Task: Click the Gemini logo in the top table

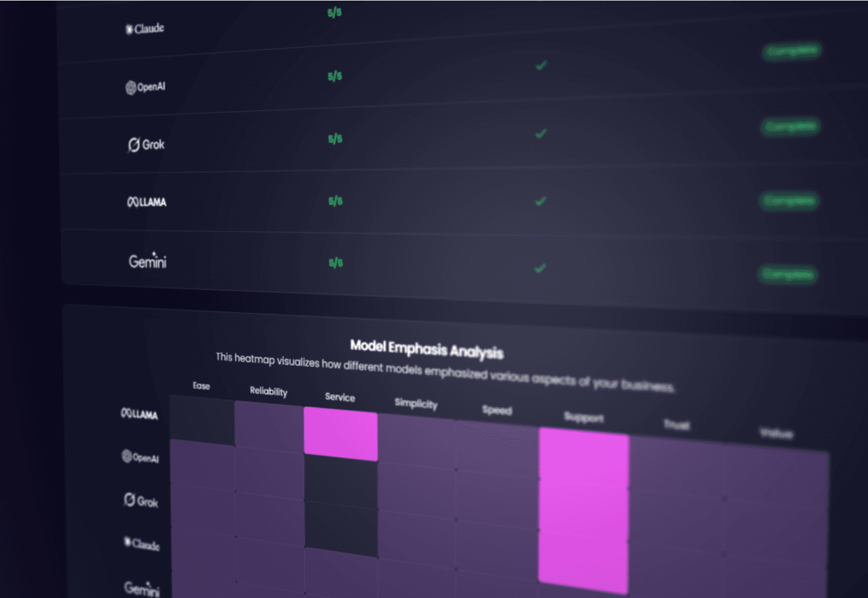Action: click(x=147, y=261)
